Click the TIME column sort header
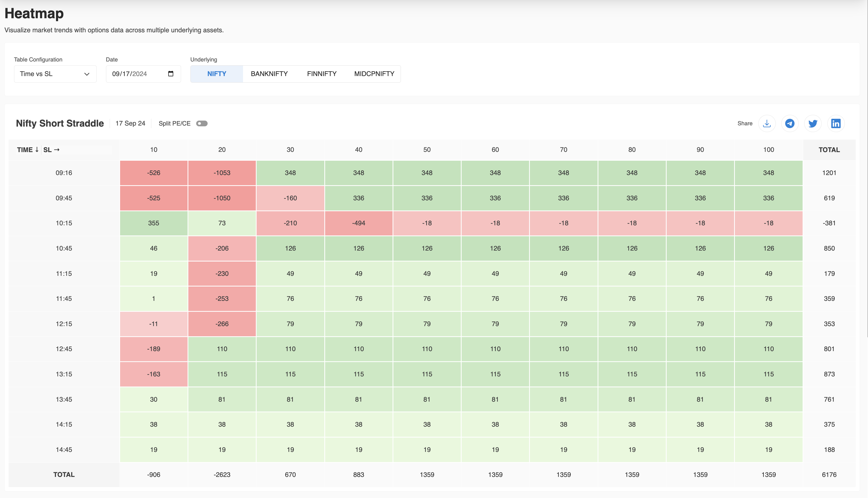This screenshot has height=498, width=868. click(x=28, y=150)
